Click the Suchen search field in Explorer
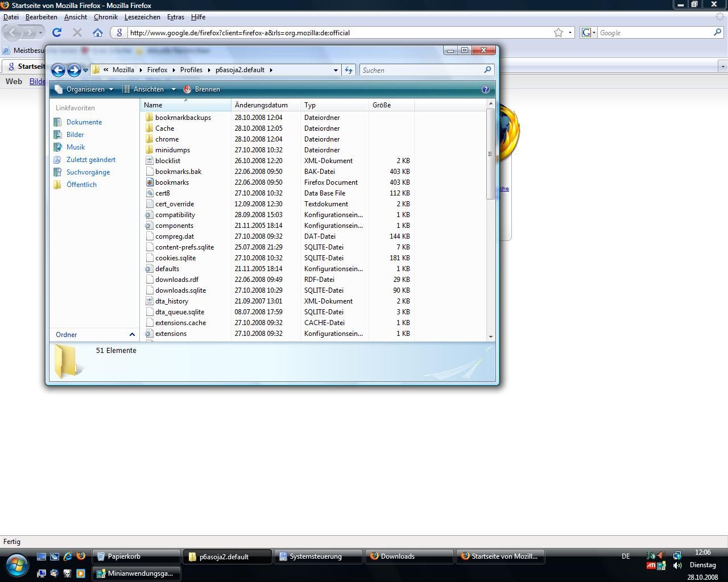The width and height of the screenshot is (728, 582). (x=421, y=70)
